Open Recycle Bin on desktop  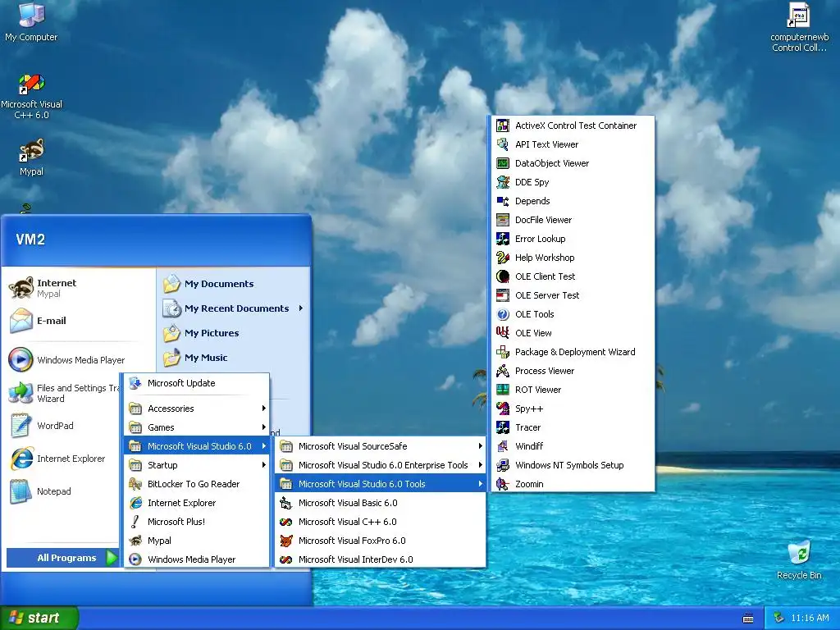pyautogui.click(x=799, y=560)
